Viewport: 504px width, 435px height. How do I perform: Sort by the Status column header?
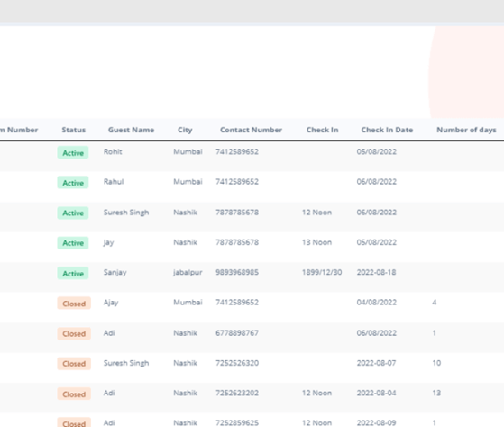pyautogui.click(x=74, y=130)
